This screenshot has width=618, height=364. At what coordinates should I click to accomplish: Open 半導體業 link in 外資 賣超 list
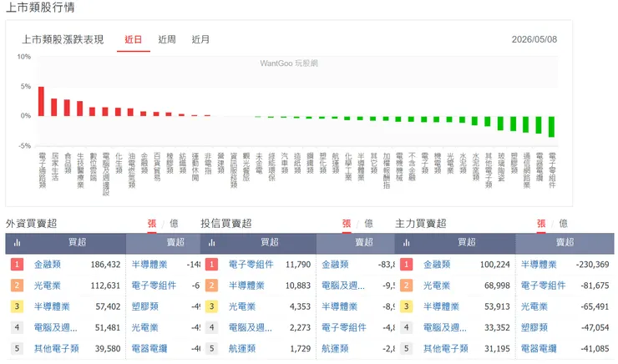(x=149, y=265)
